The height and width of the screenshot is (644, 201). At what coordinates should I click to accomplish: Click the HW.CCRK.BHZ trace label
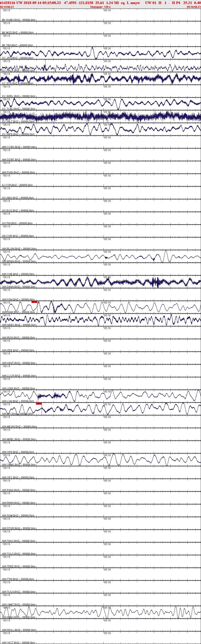point(19,147)
